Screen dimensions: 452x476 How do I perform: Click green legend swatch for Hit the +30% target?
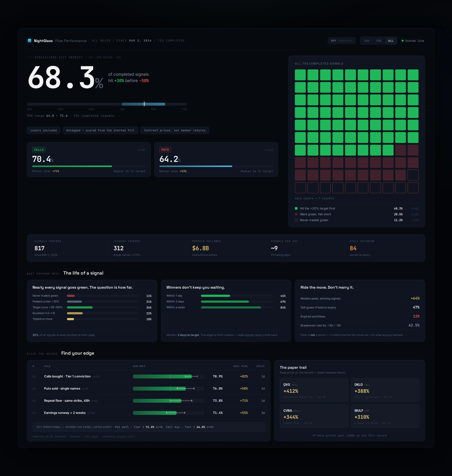(x=296, y=208)
